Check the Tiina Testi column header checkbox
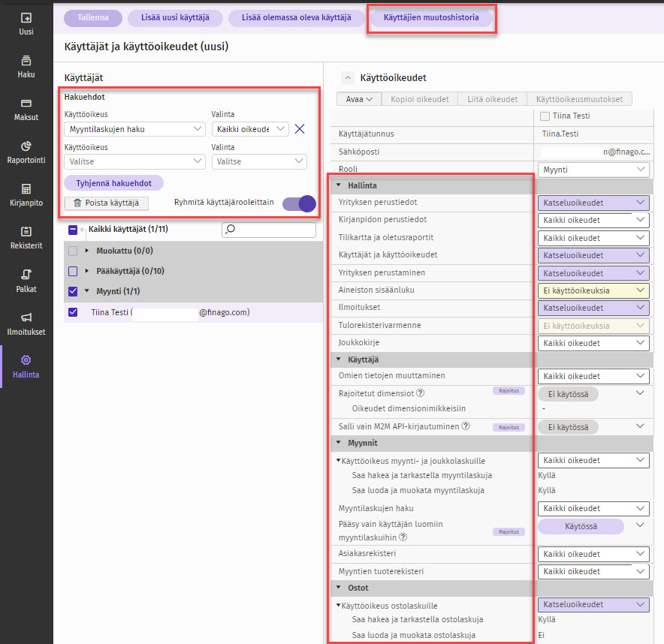Viewport: 664px width, 644px height. [545, 116]
